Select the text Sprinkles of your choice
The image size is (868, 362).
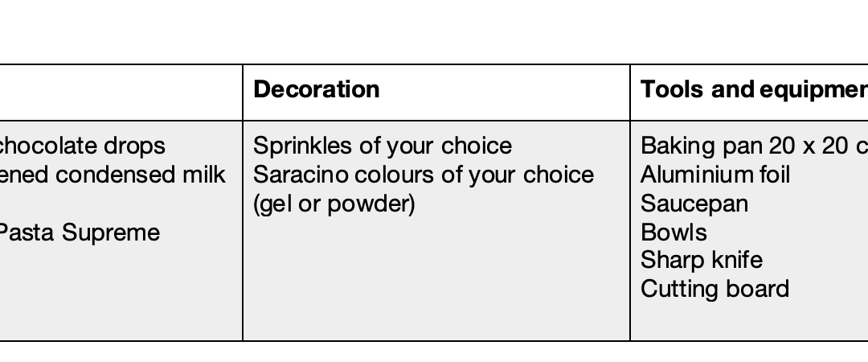tap(383, 146)
